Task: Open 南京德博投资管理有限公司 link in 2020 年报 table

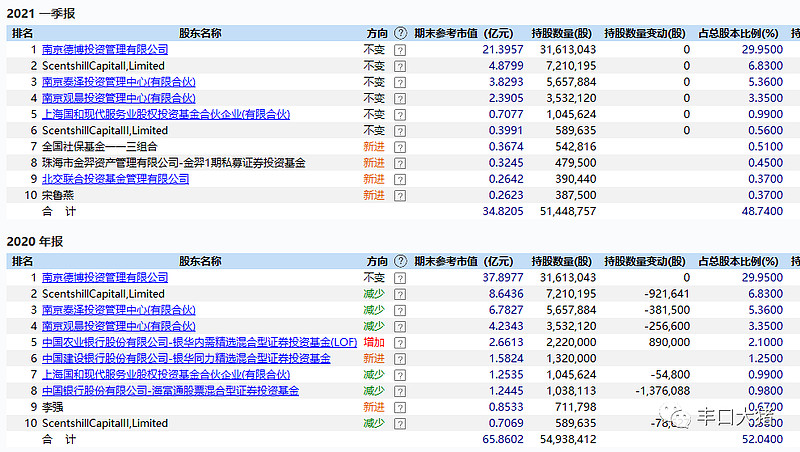Action: point(105,278)
